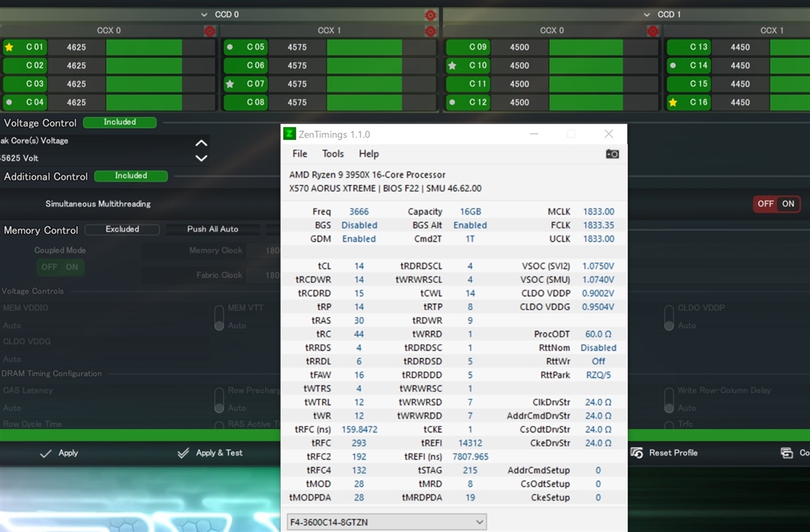Click the dot marker on core C 04

pyautogui.click(x=9, y=102)
